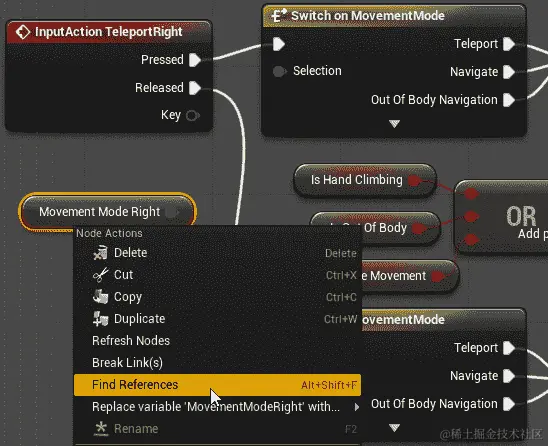Click InputAction TeleportRight node title

pyautogui.click(x=108, y=32)
